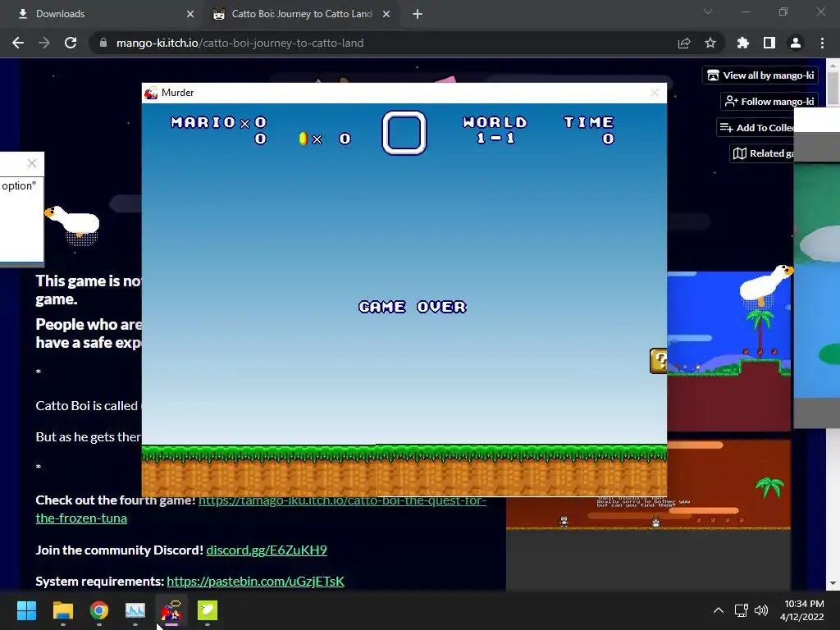The width and height of the screenshot is (840, 630).
Task: Open Google Chrome from taskbar
Action: tap(99, 610)
